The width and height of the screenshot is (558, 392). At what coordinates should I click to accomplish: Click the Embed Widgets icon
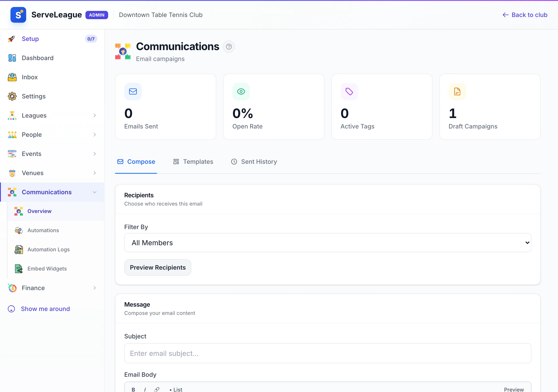pos(19,269)
